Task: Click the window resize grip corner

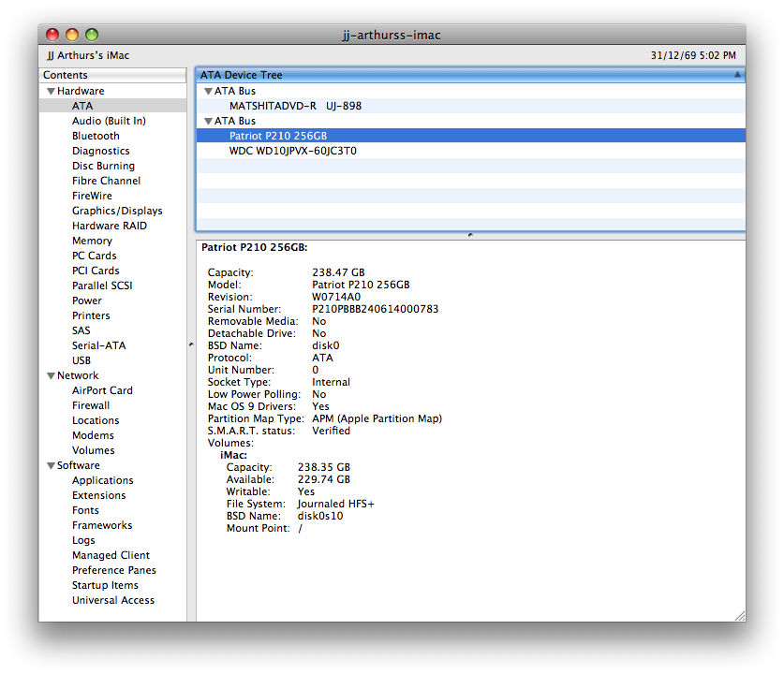Action: [x=739, y=616]
